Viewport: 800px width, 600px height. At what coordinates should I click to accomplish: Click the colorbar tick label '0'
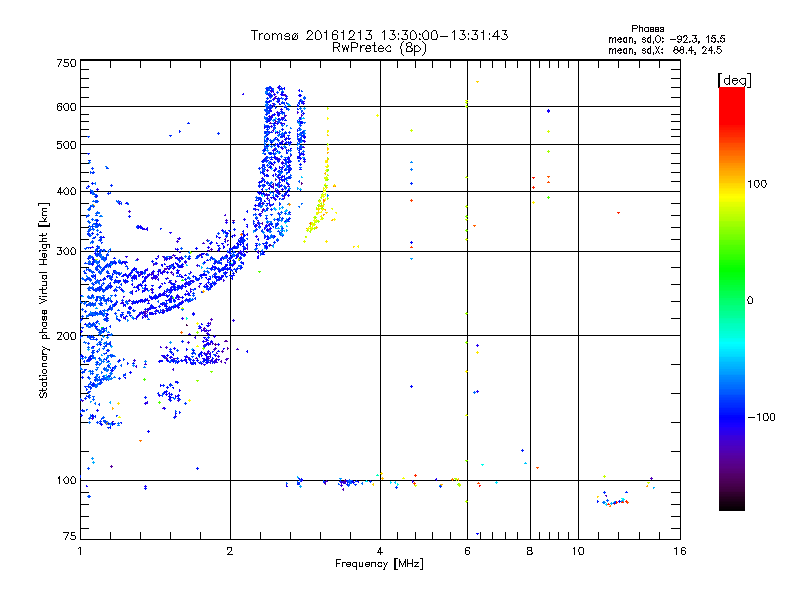pos(749,301)
